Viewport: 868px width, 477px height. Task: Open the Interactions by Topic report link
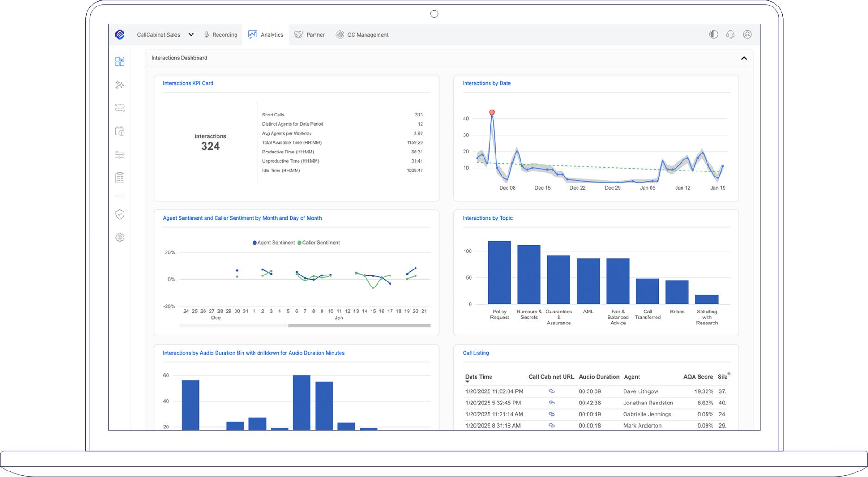(488, 218)
